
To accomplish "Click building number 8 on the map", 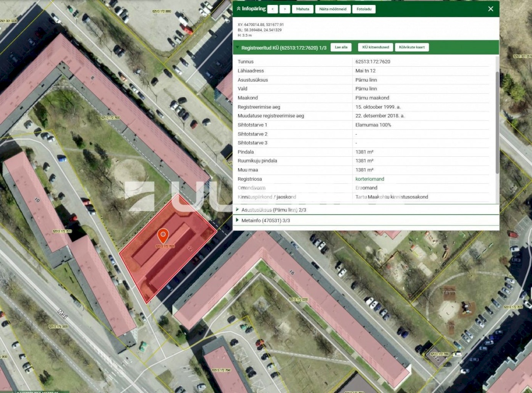I will [92, 78].
